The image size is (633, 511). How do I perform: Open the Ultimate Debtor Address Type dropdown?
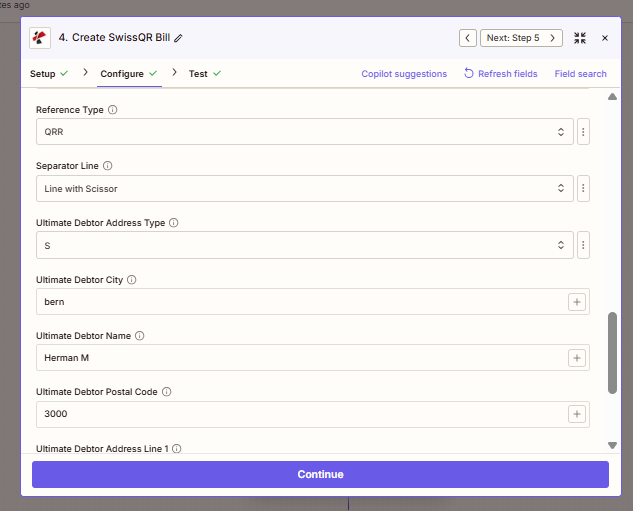304,245
